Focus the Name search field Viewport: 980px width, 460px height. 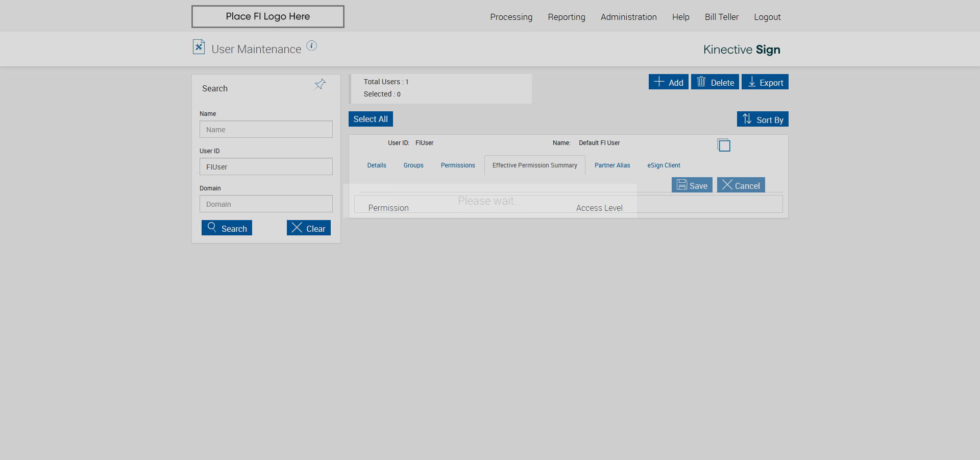pos(266,129)
